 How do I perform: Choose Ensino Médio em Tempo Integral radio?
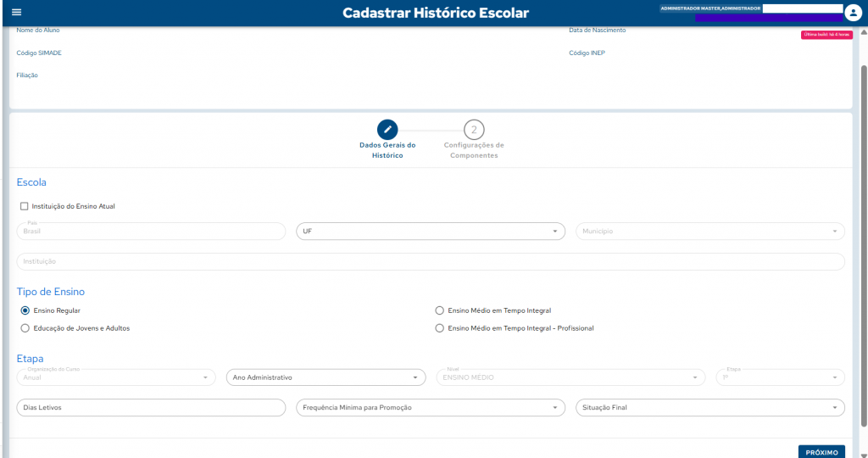pos(439,310)
